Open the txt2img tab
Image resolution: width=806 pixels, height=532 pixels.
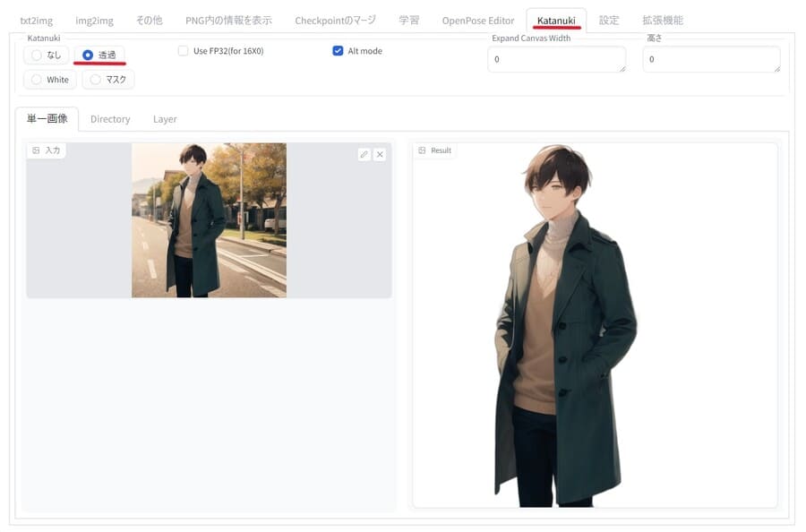39,20
